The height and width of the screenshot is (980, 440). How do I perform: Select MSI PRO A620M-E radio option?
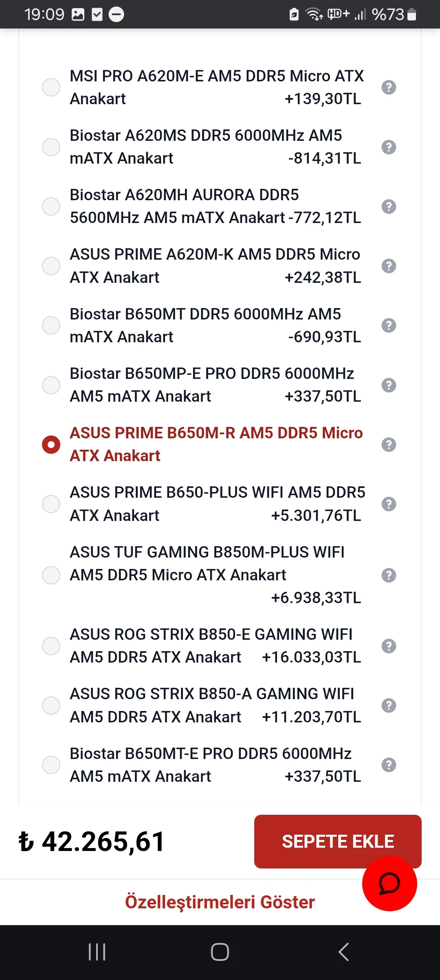click(x=51, y=87)
